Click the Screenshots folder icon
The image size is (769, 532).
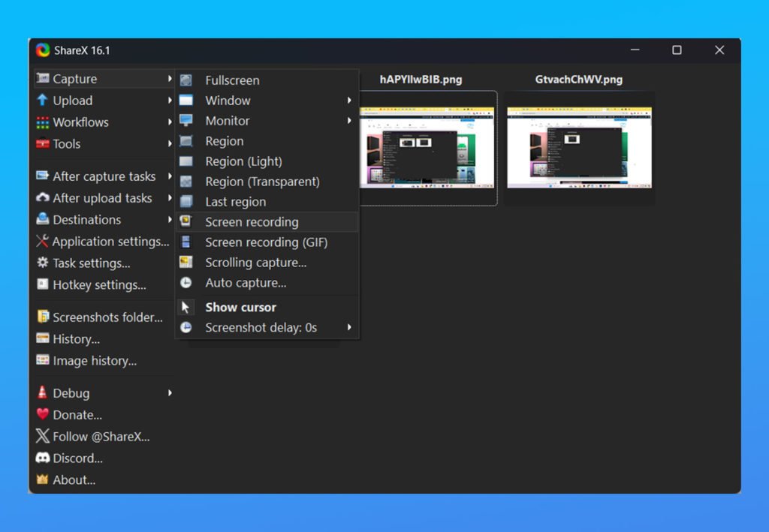pos(43,317)
